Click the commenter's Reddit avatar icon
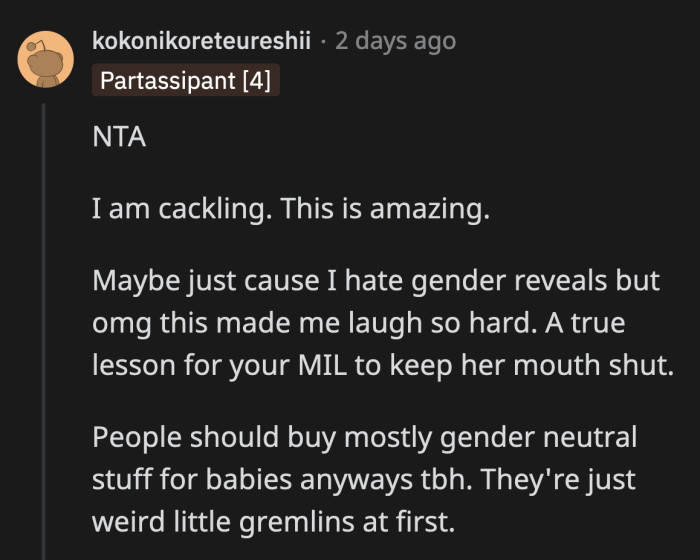This screenshot has height=560, width=700. coord(45,59)
